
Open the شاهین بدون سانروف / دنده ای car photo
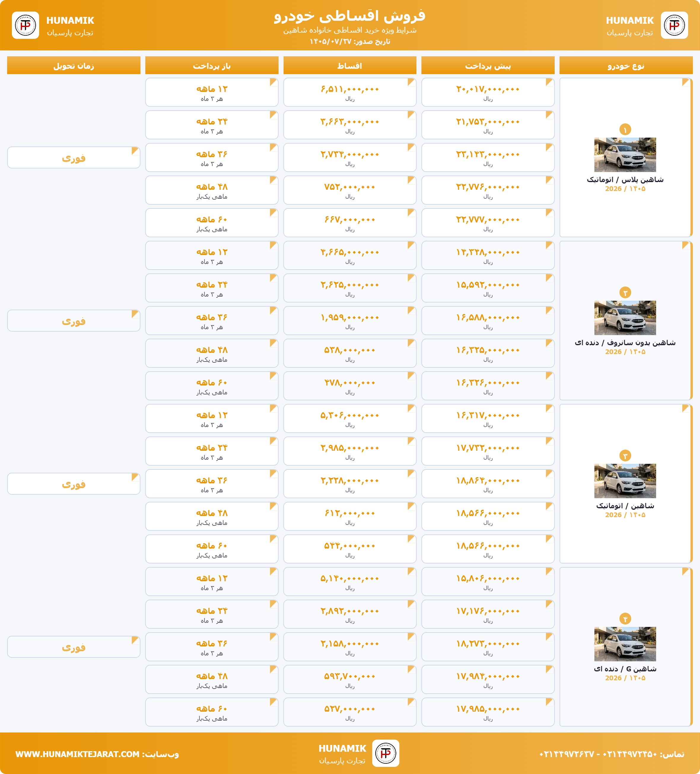(x=625, y=318)
